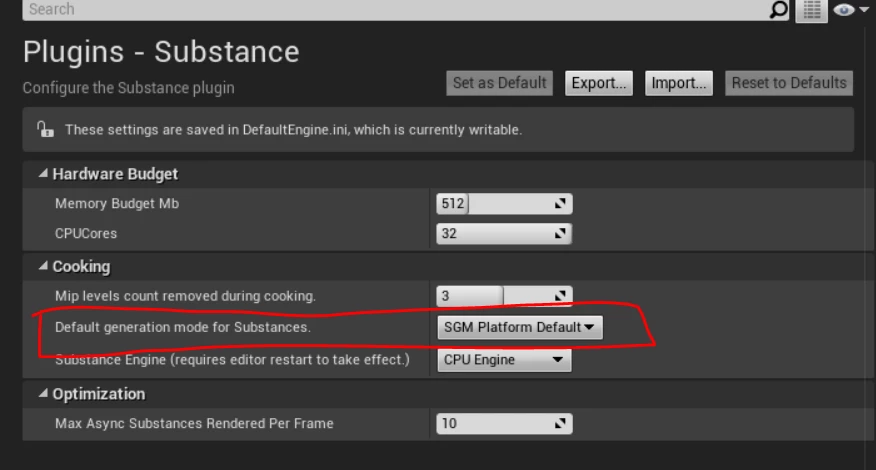Click the Reset to Defaults button

click(789, 83)
